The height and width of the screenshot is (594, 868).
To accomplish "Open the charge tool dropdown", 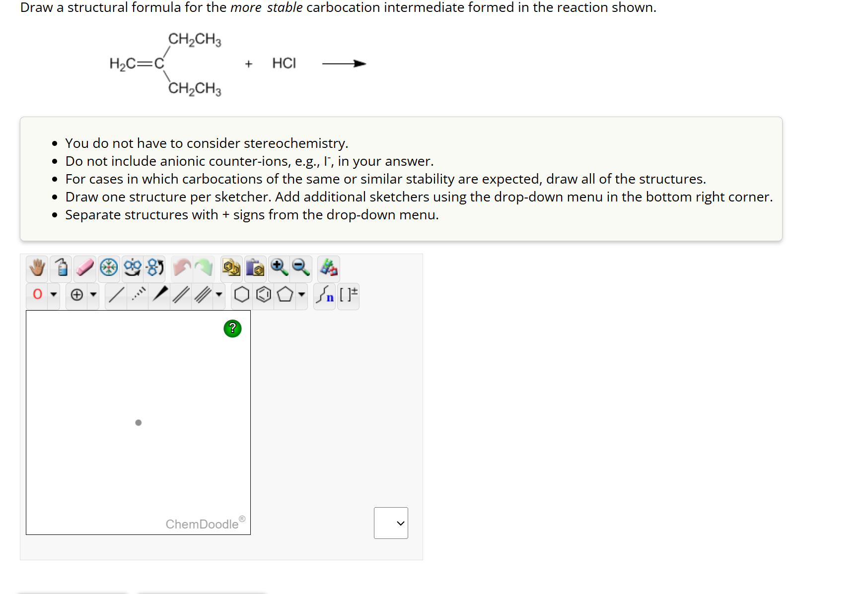I will [94, 295].
